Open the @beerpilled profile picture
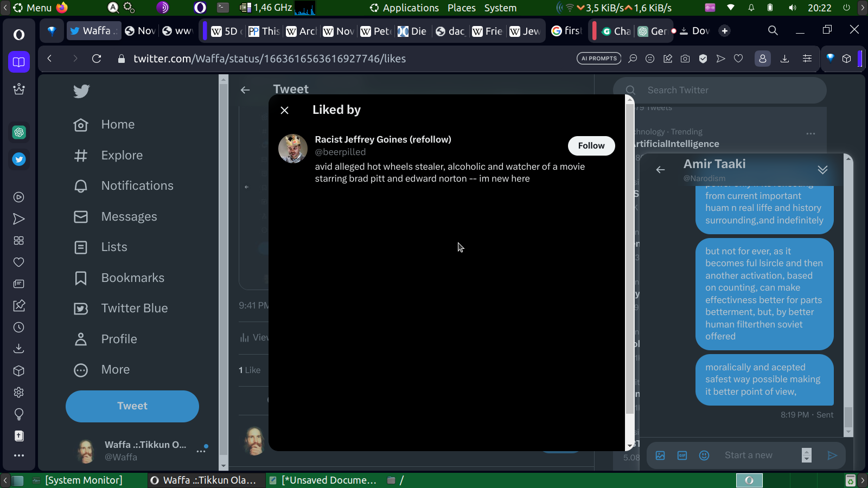The width and height of the screenshot is (868, 488). pos(293,149)
